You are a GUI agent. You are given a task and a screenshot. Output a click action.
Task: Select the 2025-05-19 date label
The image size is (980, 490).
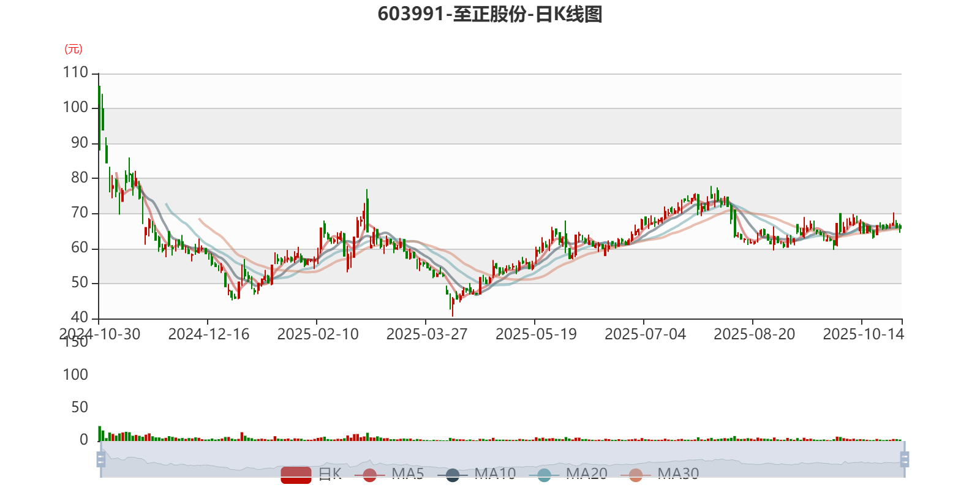point(536,334)
